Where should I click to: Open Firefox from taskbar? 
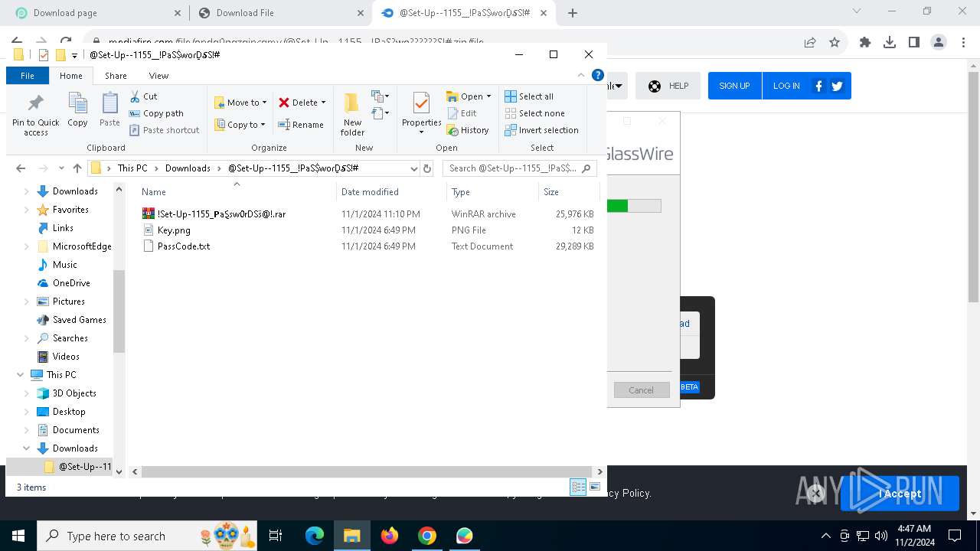click(x=390, y=536)
